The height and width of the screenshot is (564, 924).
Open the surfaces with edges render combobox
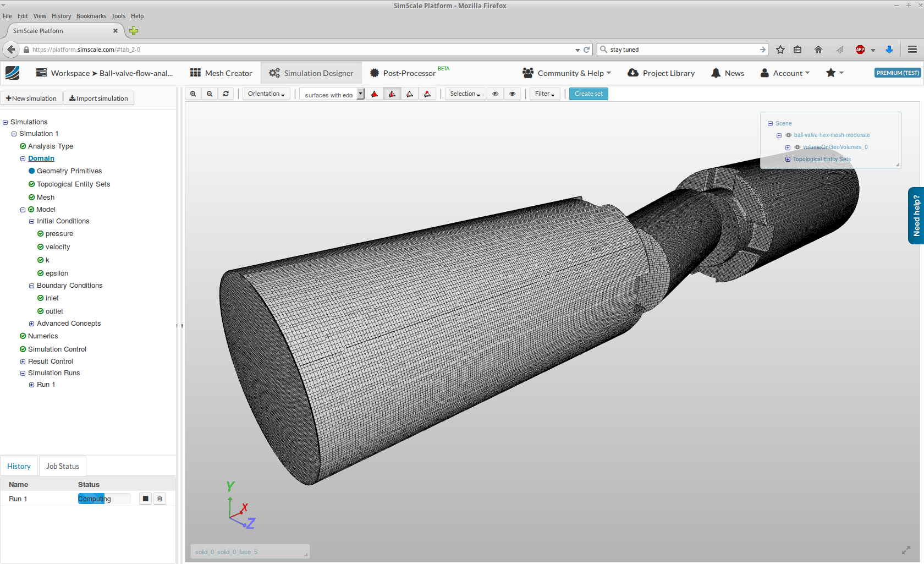click(x=360, y=94)
